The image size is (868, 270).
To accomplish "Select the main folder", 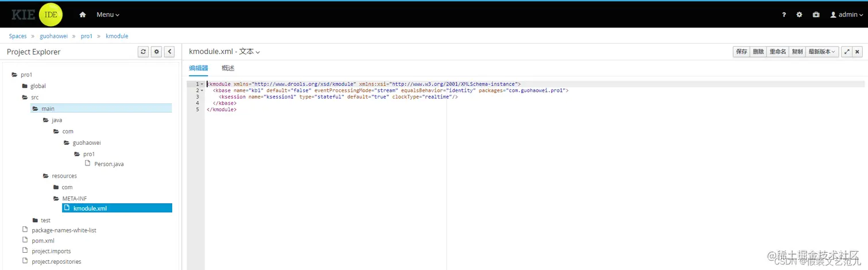I will coord(101,109).
